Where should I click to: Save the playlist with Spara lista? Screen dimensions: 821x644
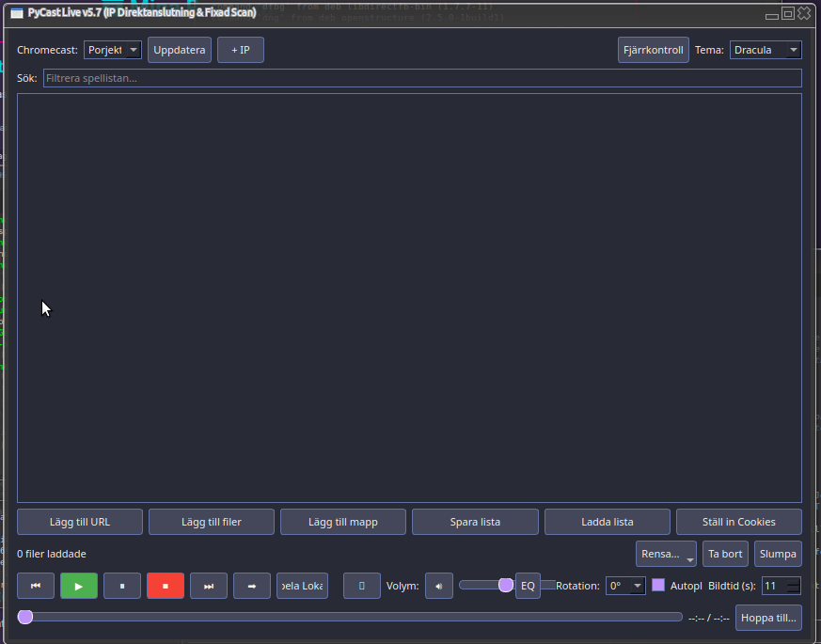(x=475, y=522)
